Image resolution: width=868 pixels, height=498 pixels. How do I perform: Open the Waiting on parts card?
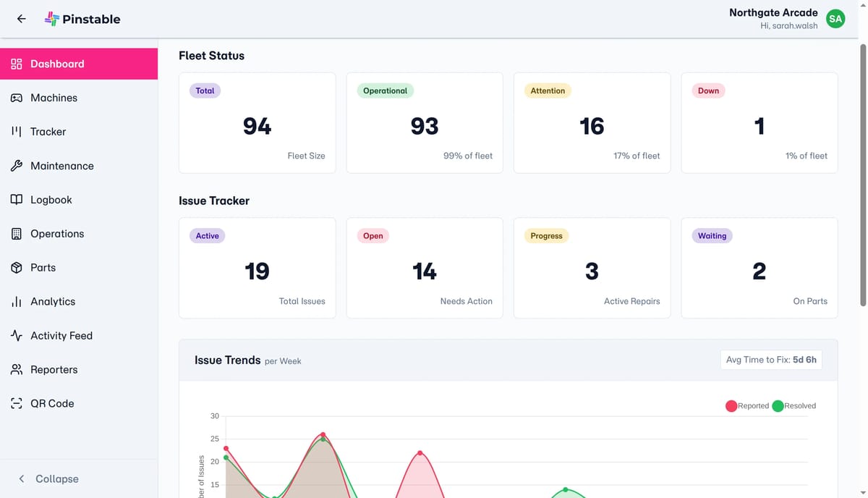(759, 268)
